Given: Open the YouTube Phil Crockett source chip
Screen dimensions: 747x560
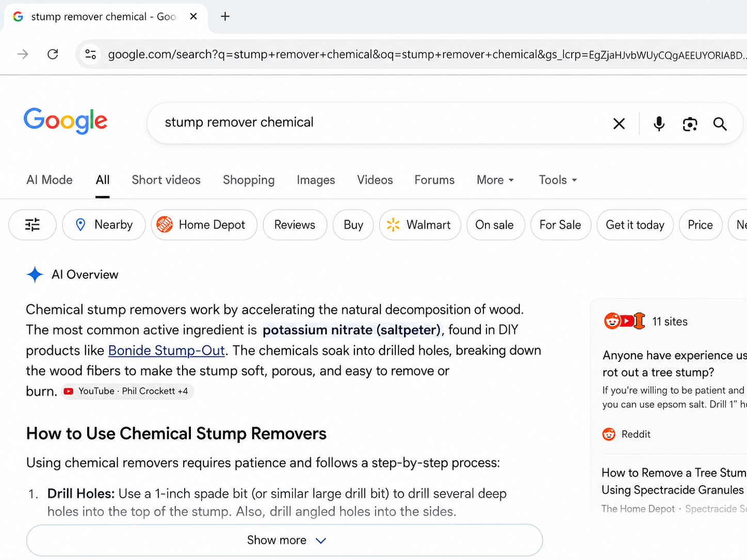Looking at the screenshot, I should click(x=127, y=391).
